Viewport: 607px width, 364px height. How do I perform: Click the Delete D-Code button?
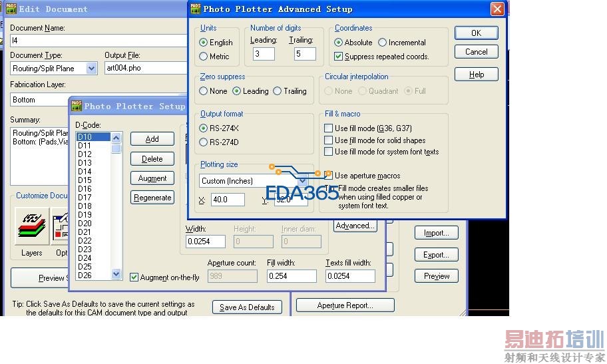(x=152, y=159)
